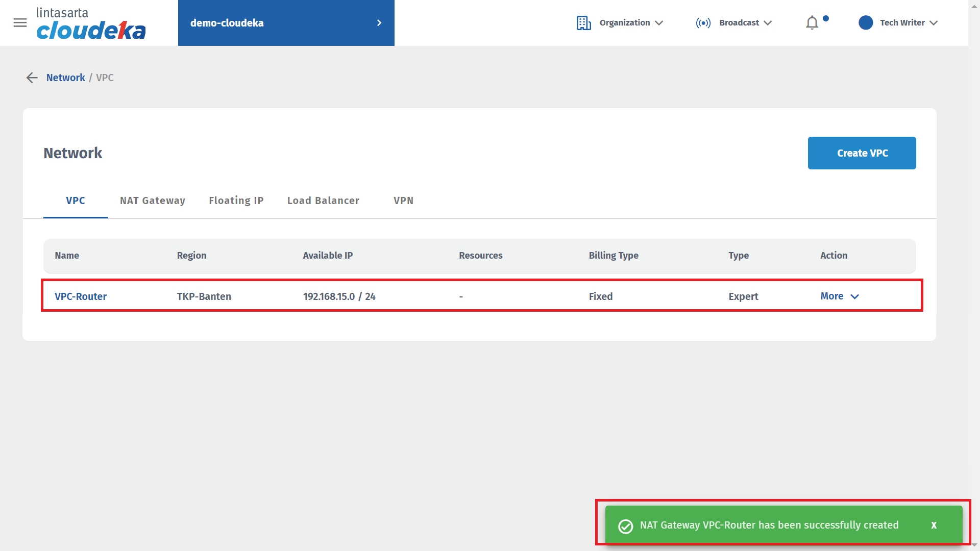Screen dimensions: 980x551
Task: Switch to the NAT Gateway tab
Action: pyautogui.click(x=152, y=201)
